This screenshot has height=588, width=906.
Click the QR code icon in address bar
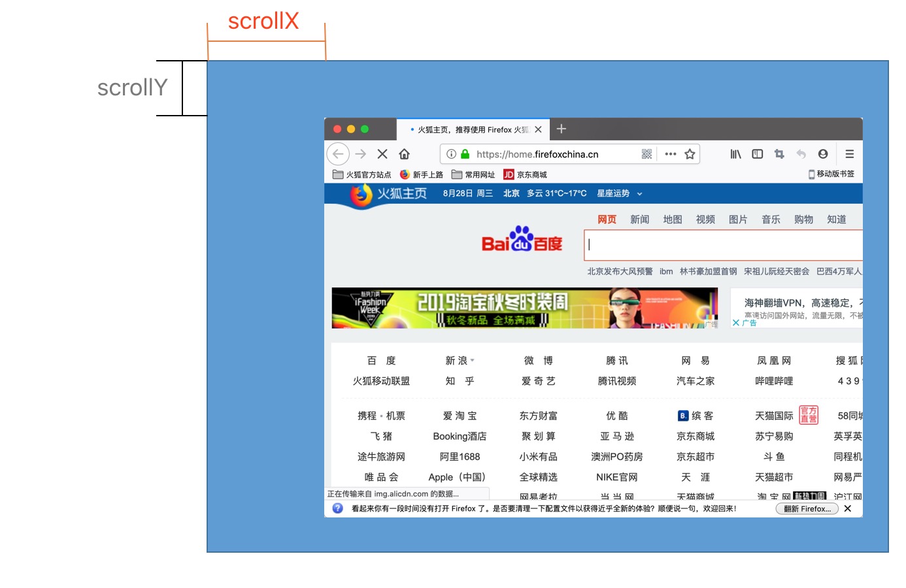pos(646,154)
